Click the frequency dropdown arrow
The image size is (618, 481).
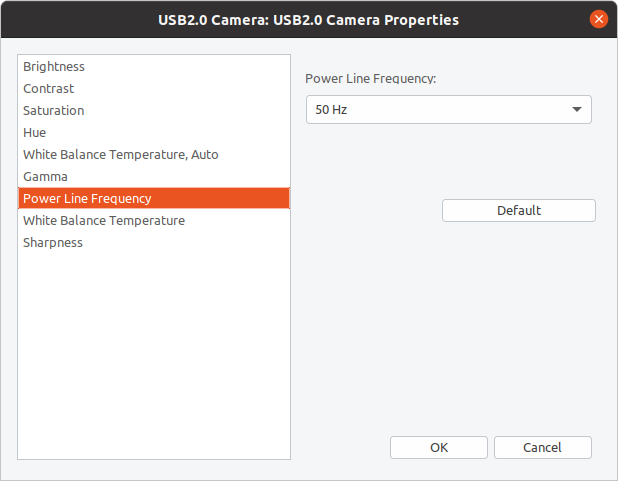point(577,110)
